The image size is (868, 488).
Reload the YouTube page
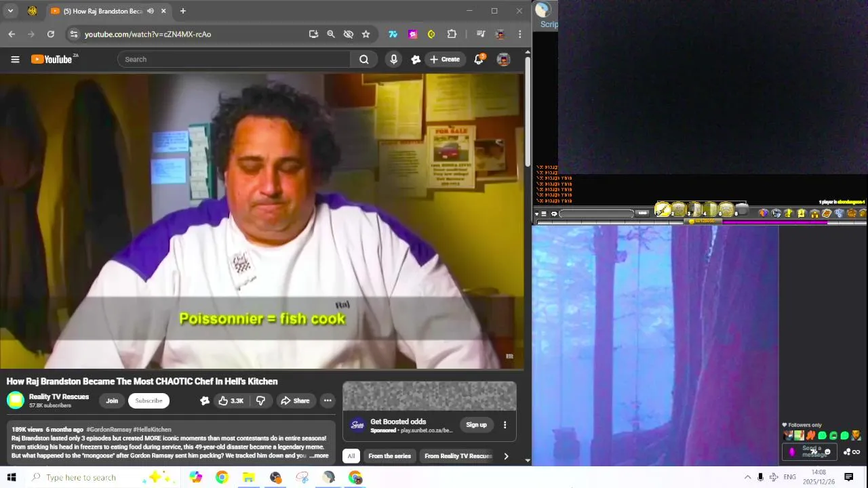tap(50, 34)
